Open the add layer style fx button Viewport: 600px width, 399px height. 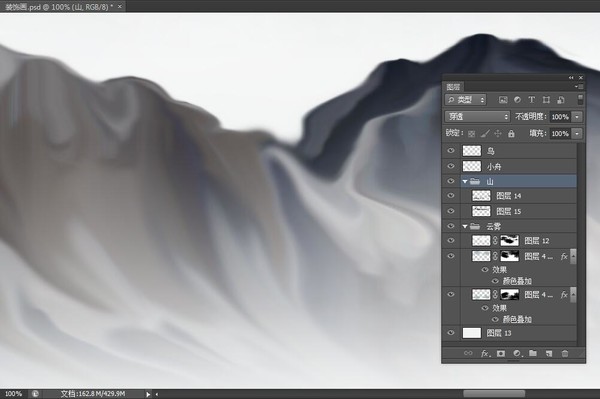pyautogui.click(x=485, y=353)
